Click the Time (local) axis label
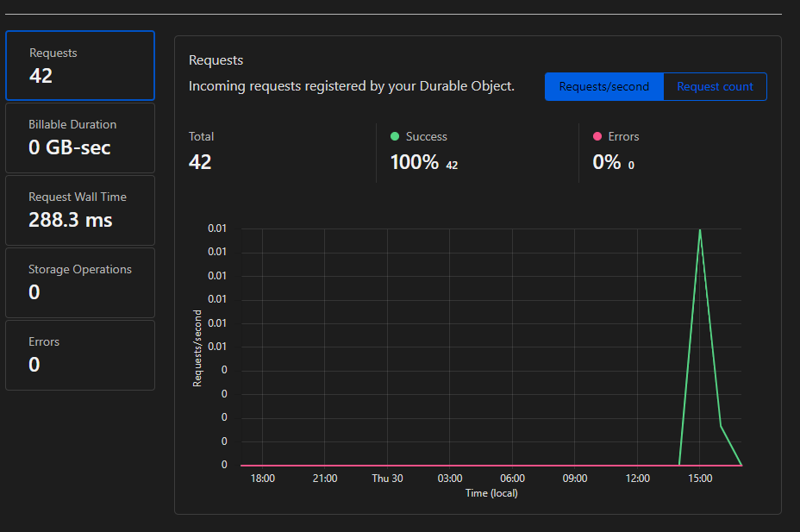The height and width of the screenshot is (532, 800). 491,492
